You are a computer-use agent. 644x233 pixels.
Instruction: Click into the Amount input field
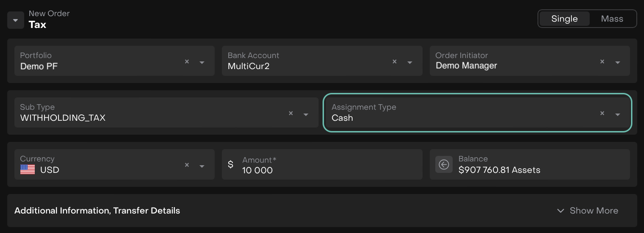tap(327, 170)
